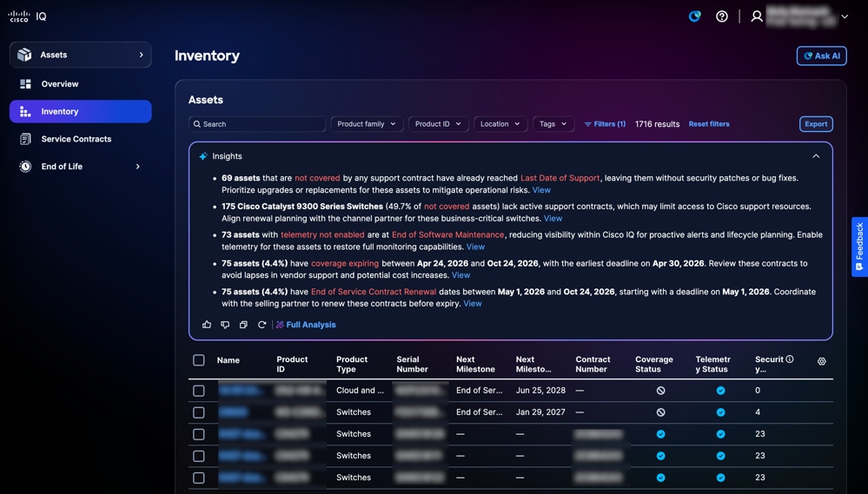Sort by the Name column header
The image size is (868, 494).
[228, 360]
